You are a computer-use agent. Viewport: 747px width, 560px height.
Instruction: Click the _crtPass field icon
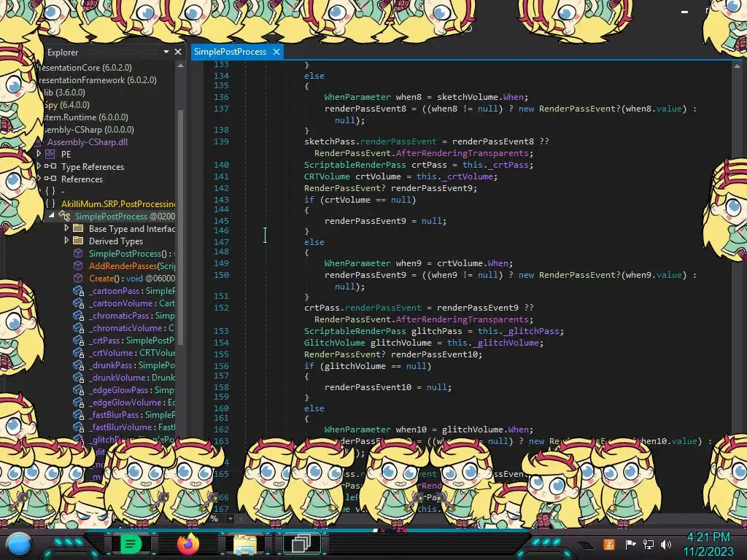click(79, 340)
